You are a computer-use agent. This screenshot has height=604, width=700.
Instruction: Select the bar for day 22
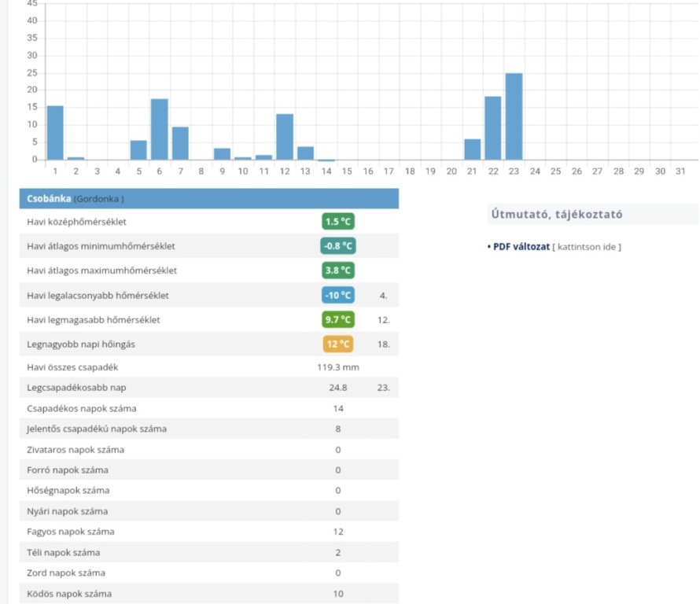tap(493, 127)
